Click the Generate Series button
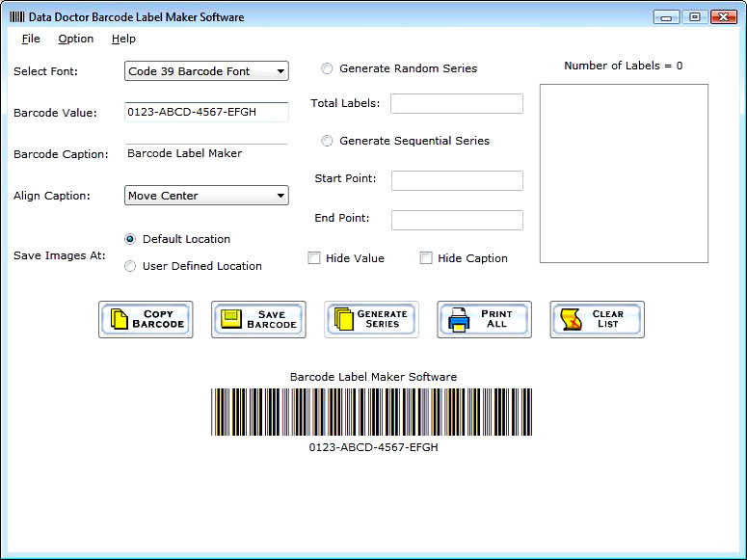This screenshot has height=560, width=747. (372, 319)
